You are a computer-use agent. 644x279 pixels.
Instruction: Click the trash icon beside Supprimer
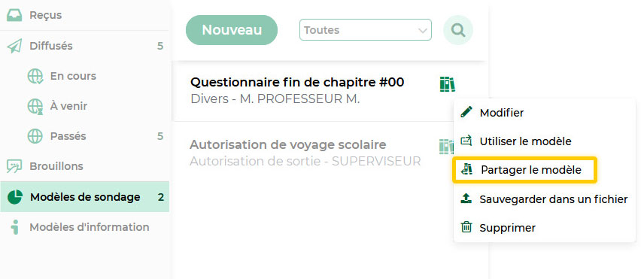pos(466,227)
